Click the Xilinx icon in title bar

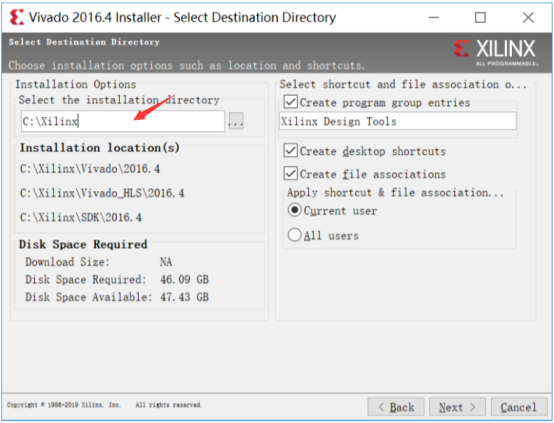pyautogui.click(x=16, y=17)
